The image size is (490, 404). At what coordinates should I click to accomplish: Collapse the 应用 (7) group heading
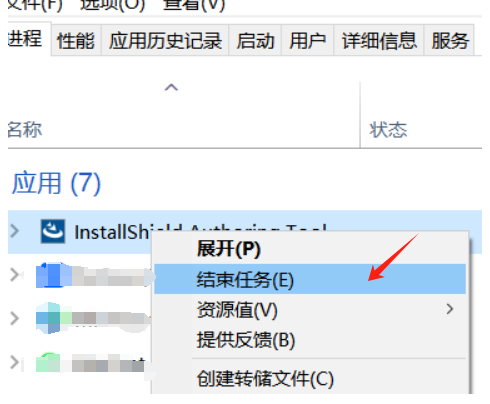tap(56, 183)
